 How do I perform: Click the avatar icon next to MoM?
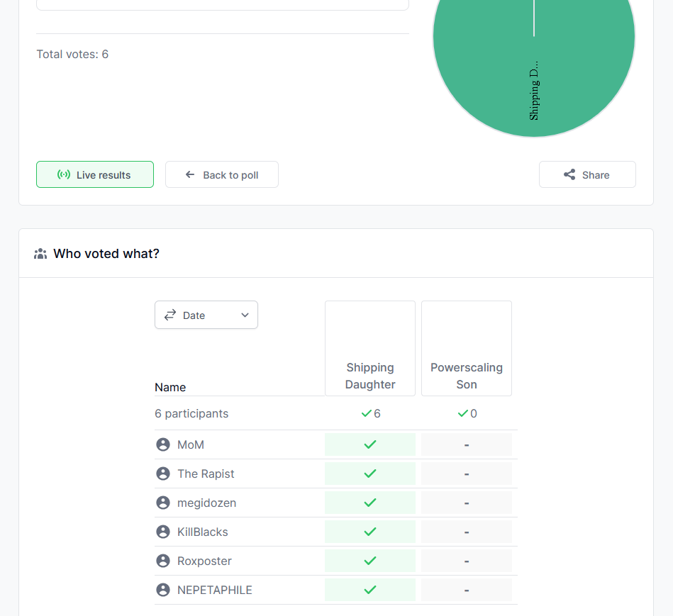point(163,444)
